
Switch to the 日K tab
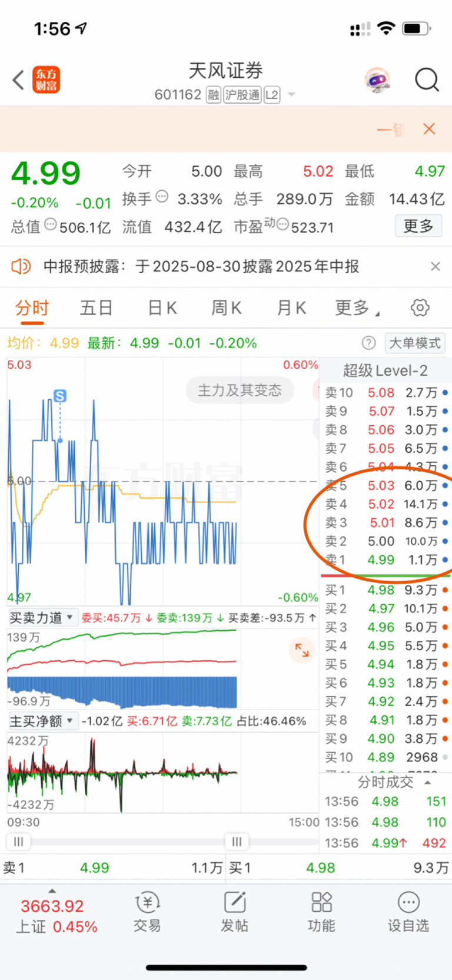coord(162,307)
